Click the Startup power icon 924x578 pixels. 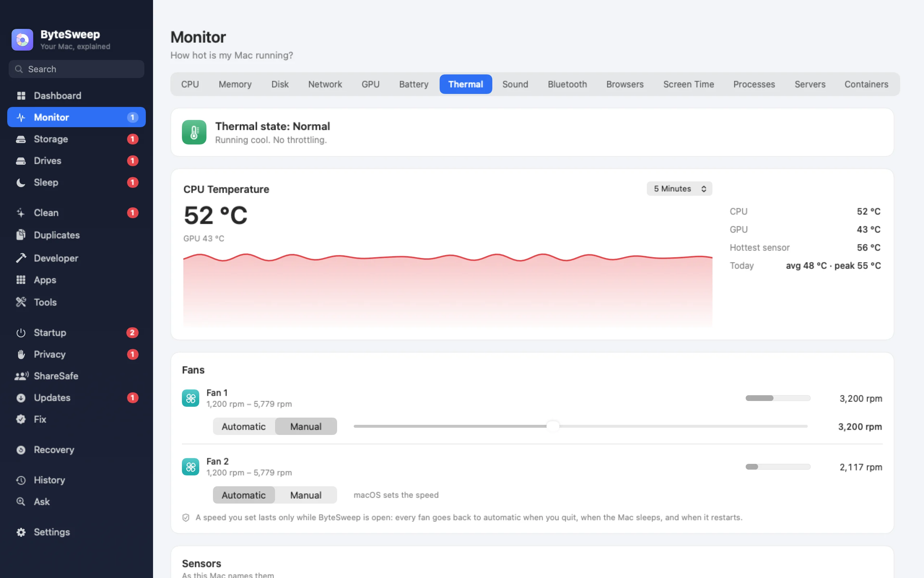click(21, 333)
